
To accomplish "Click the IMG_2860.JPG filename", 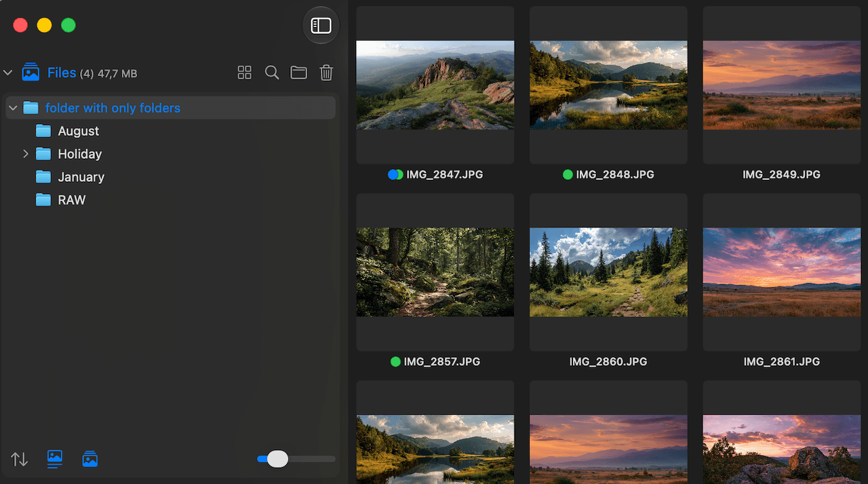I will coord(608,362).
